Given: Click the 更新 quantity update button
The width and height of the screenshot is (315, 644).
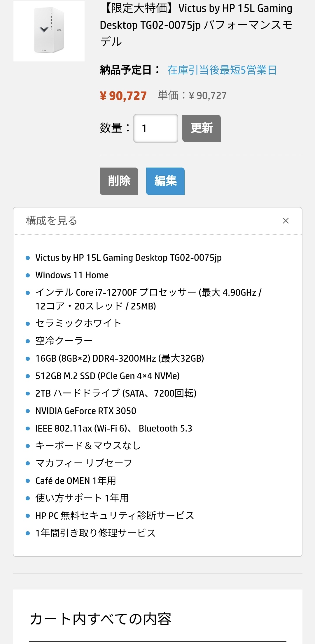Looking at the screenshot, I should [202, 128].
